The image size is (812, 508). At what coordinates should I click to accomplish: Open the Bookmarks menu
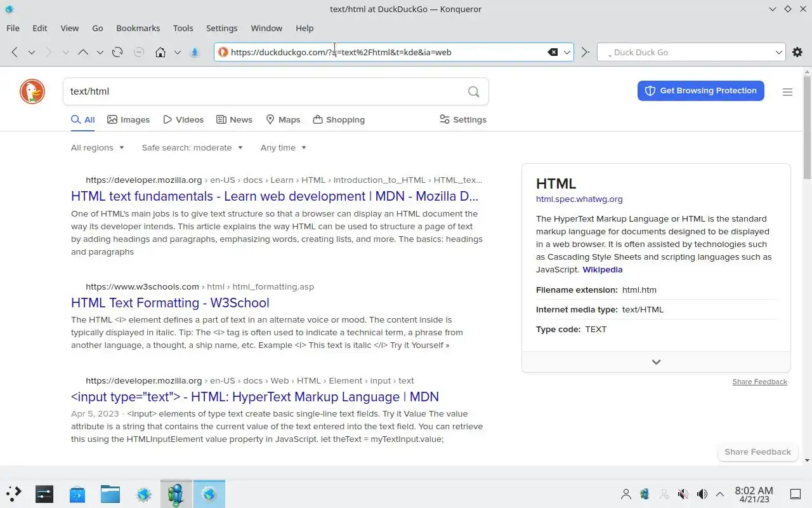tap(138, 28)
